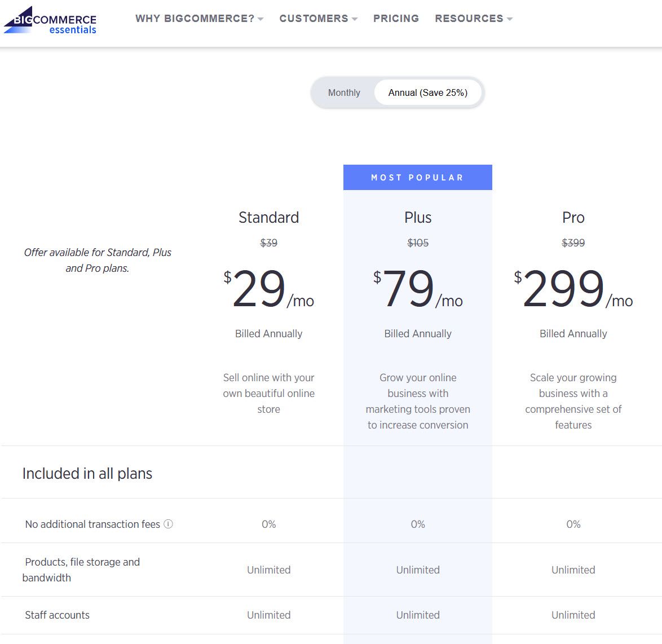Click the struck-through $105 price

[x=417, y=243]
